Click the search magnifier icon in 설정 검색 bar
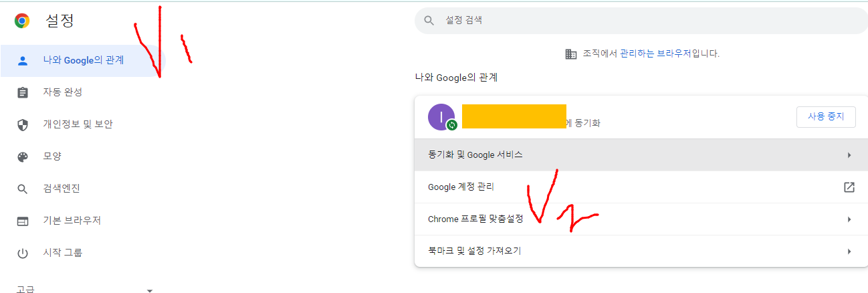 click(x=430, y=21)
